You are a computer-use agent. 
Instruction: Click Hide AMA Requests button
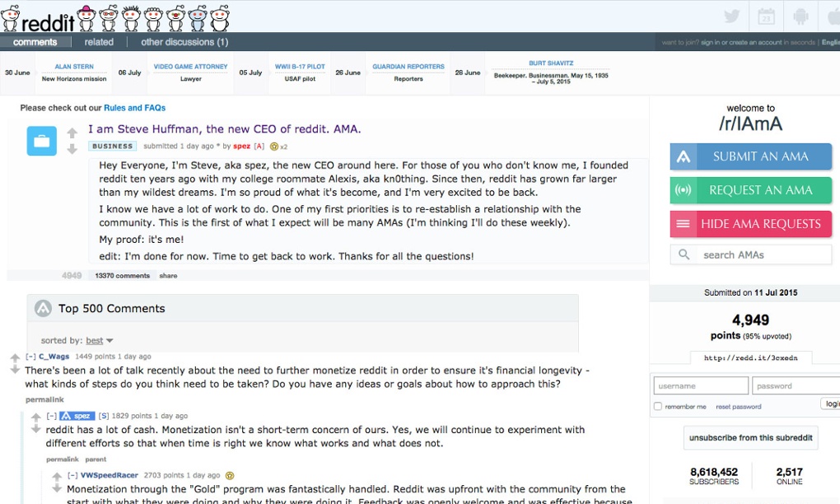click(x=750, y=224)
